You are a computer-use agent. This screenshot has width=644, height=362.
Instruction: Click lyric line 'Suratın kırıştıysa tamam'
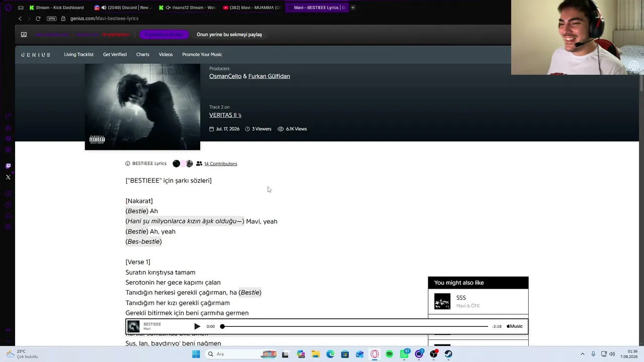160,273
